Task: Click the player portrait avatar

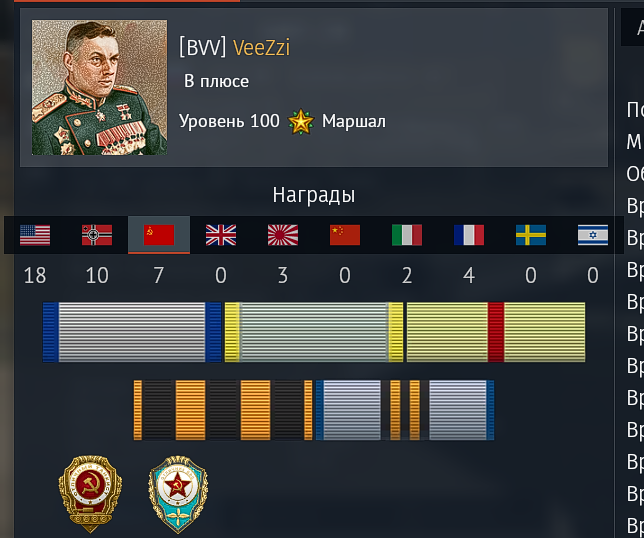Action: (x=99, y=87)
